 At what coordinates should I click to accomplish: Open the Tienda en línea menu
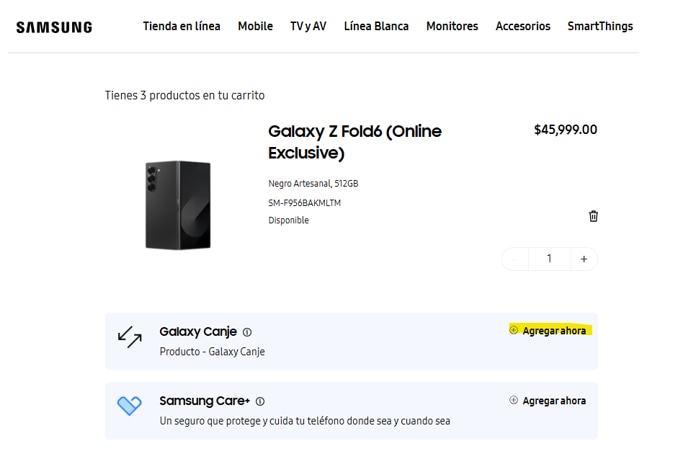[181, 27]
